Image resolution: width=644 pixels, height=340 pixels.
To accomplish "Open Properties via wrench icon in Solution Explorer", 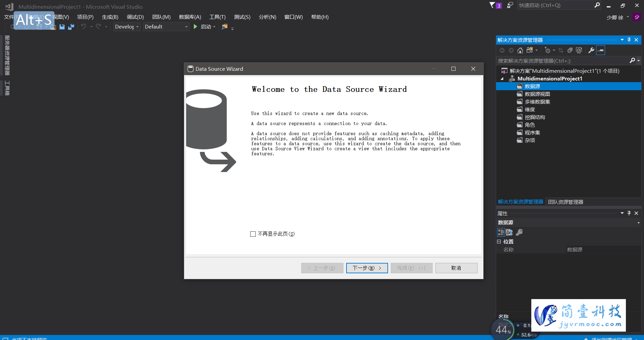I will coord(591,50).
